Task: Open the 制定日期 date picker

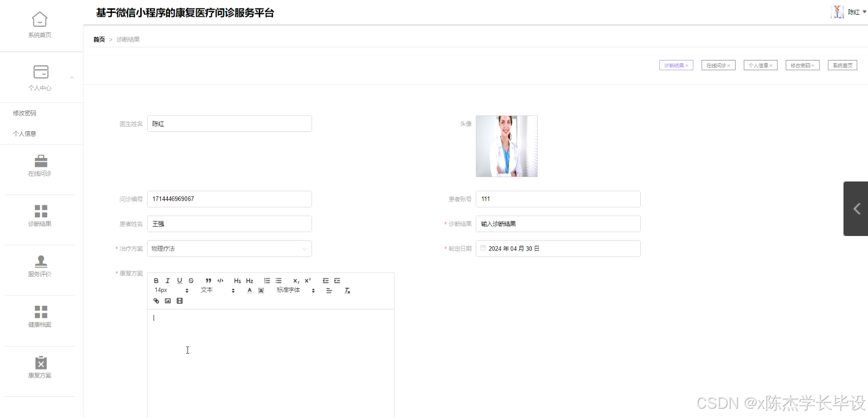Action: point(558,249)
